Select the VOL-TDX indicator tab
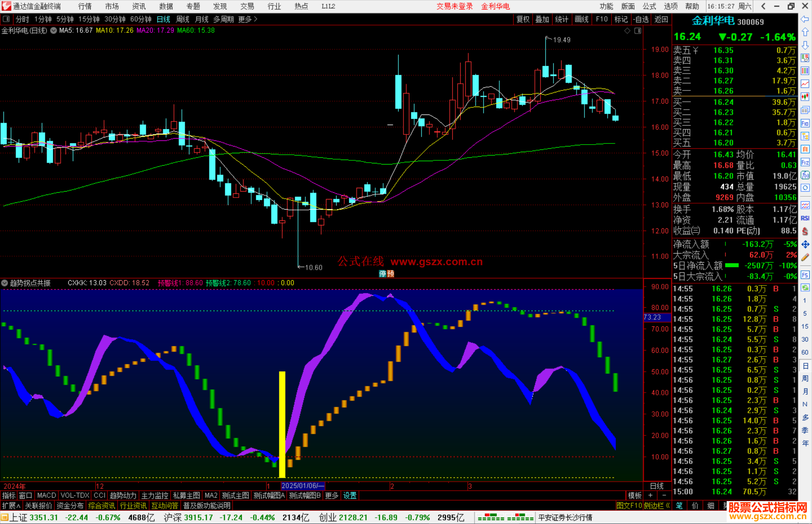The height and width of the screenshot is (524, 812). click(75, 495)
